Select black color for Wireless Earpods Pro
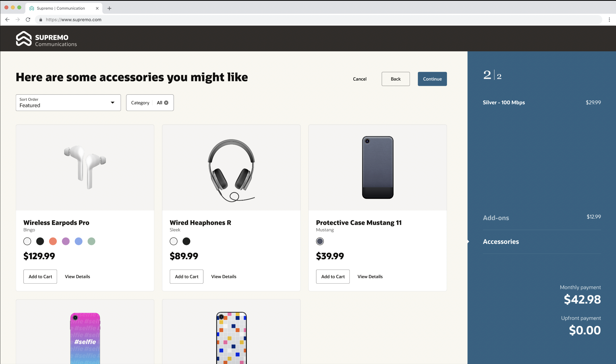Screen dimensions: 616x364 click(x=40, y=241)
